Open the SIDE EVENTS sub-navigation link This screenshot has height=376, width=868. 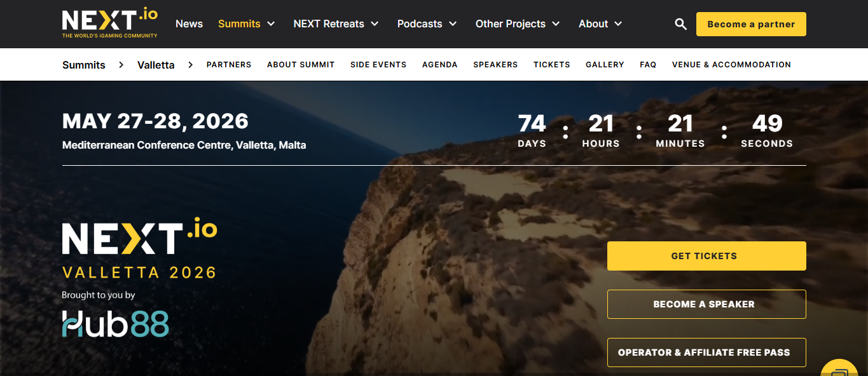[378, 65]
